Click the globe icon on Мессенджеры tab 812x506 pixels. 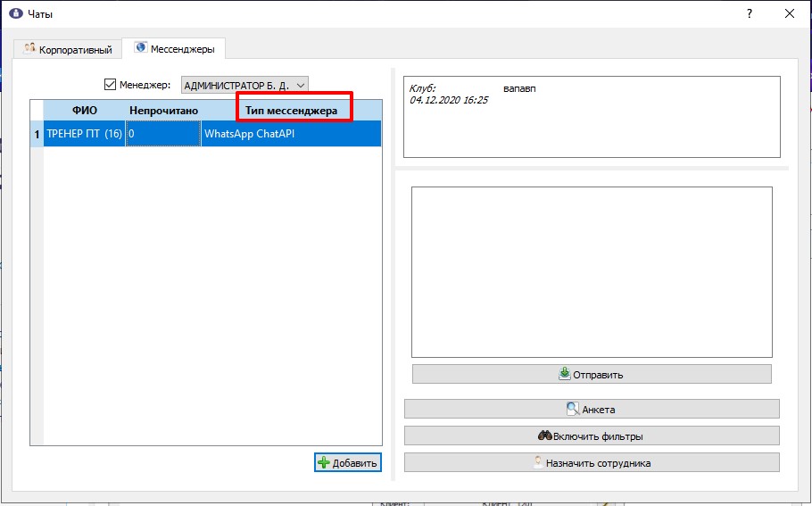pos(141,47)
